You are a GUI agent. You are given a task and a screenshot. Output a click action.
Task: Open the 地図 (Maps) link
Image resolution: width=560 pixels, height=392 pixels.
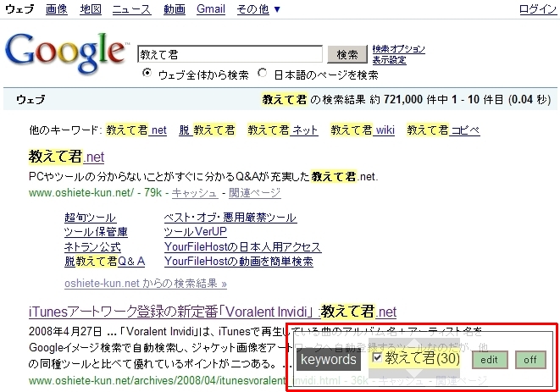point(91,9)
